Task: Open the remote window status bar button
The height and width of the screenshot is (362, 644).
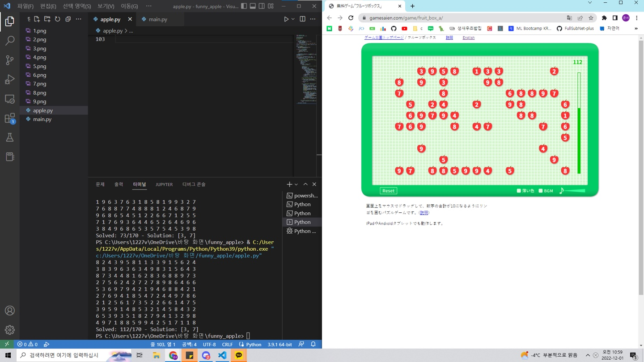Action: tap(7, 345)
